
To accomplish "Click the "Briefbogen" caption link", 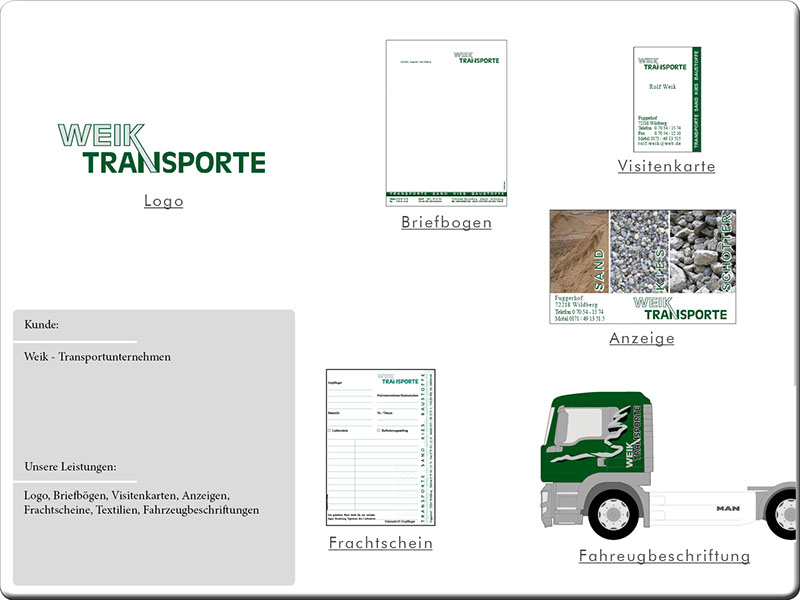I will coord(446,223).
